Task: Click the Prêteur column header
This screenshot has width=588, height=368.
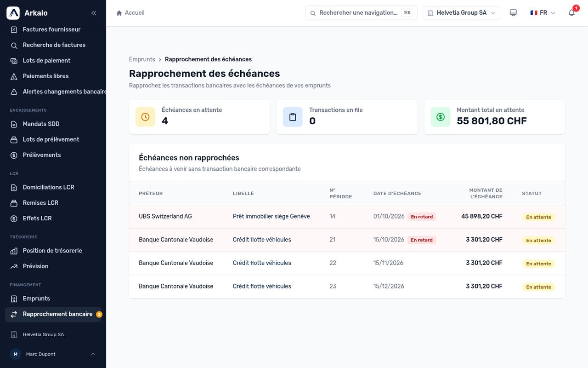Action: coord(151,194)
